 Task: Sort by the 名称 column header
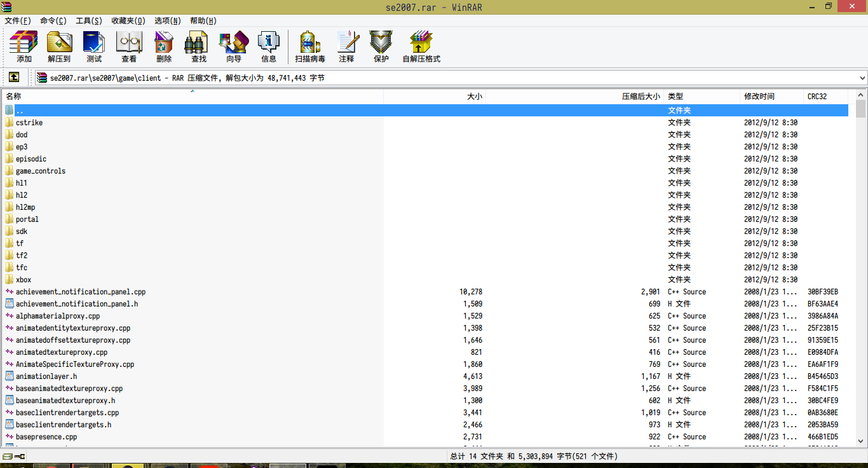[193, 96]
